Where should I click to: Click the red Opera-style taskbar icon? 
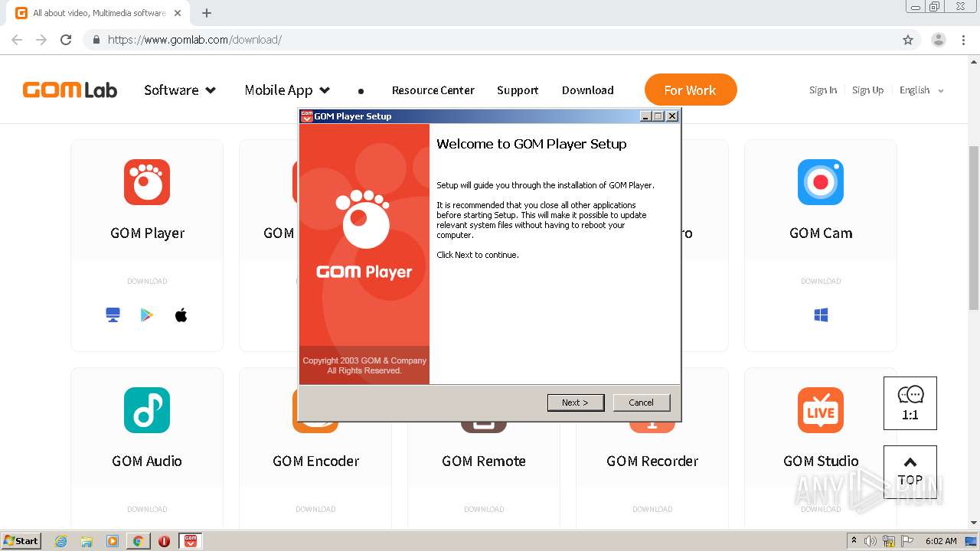(x=164, y=541)
